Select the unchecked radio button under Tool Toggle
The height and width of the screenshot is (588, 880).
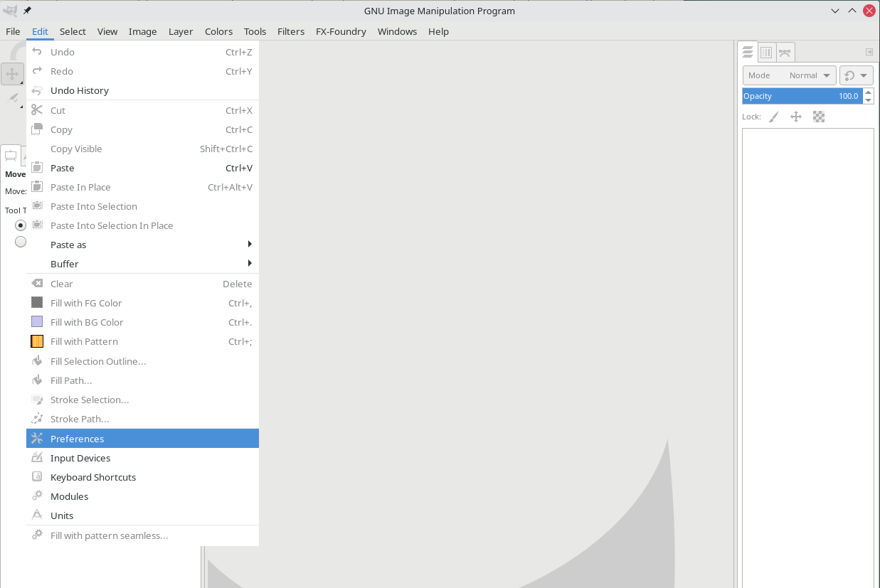[21, 242]
